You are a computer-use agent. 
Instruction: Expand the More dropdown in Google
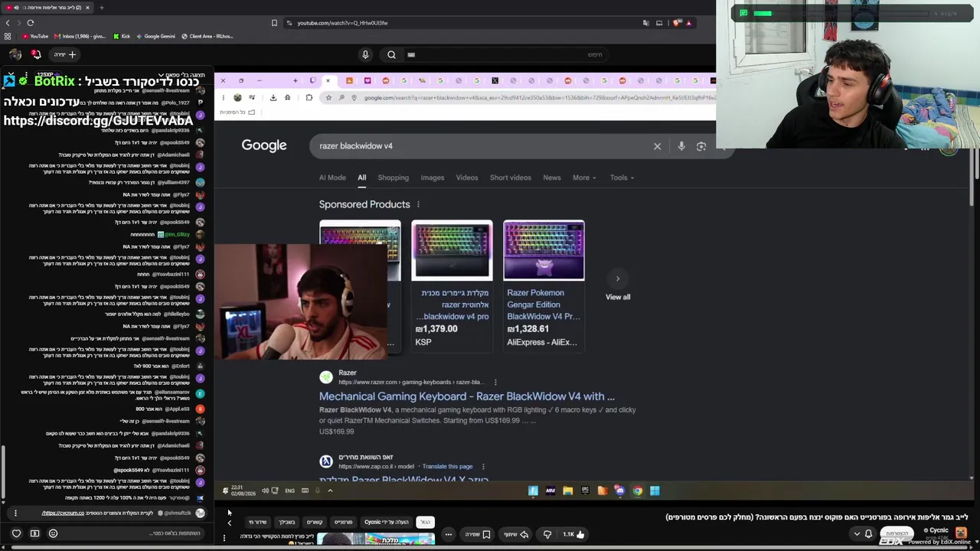click(x=584, y=178)
